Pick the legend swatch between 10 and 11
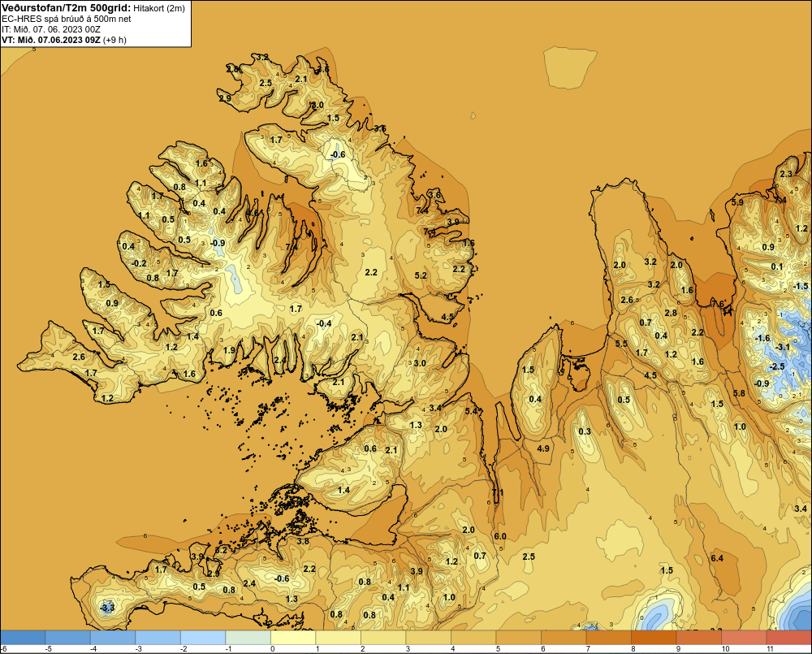 744,637
